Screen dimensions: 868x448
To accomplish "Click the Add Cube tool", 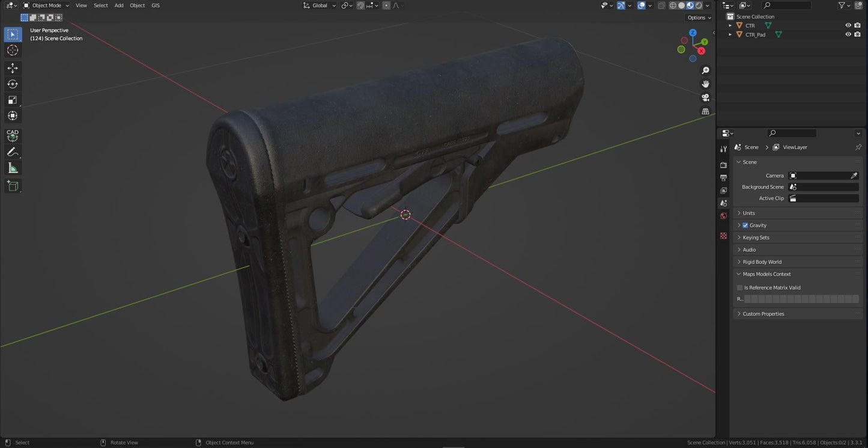I will (13, 186).
